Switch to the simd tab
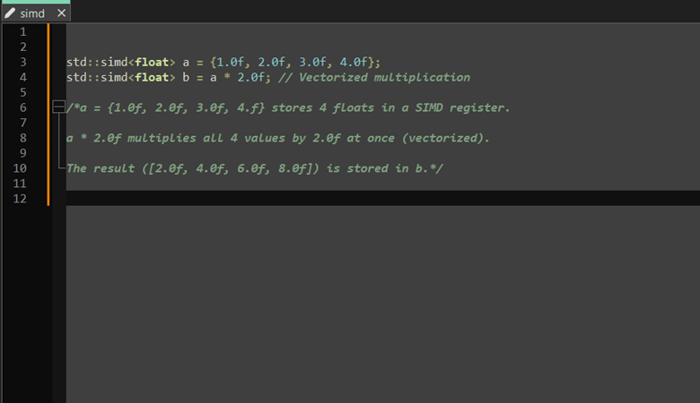Viewport: 700px width, 403px height. coord(34,14)
